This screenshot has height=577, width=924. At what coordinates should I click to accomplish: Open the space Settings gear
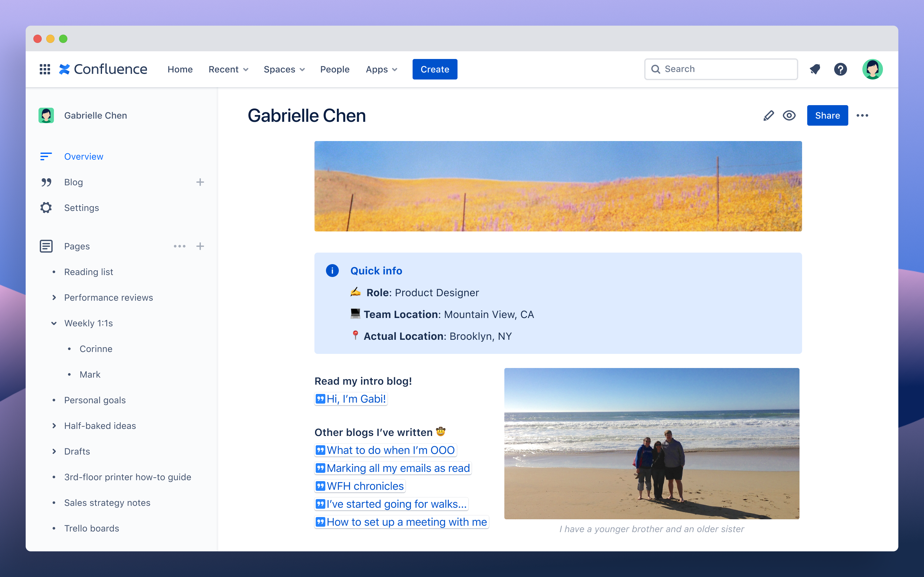coord(81,208)
